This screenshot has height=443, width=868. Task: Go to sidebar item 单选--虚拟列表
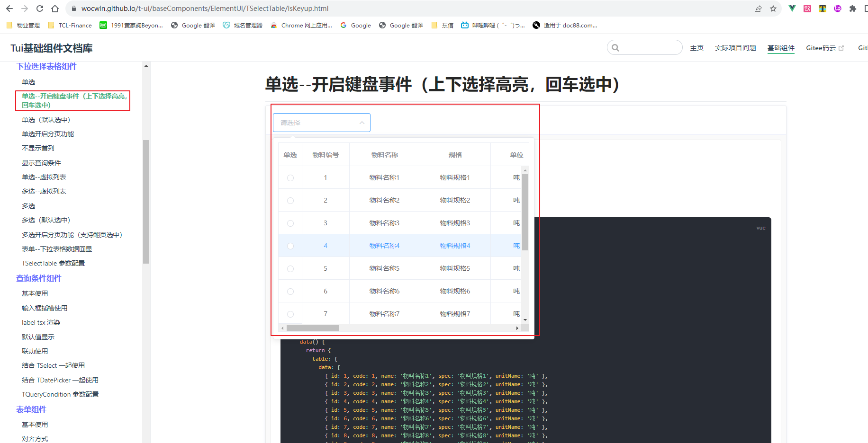tap(44, 177)
